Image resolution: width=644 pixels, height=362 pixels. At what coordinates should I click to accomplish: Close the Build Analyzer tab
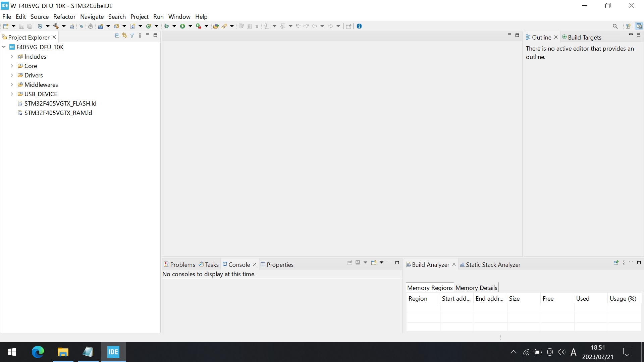pos(454,264)
